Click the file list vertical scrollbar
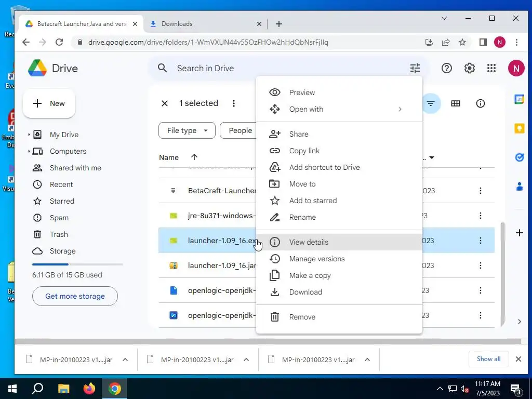Image resolution: width=532 pixels, height=399 pixels. click(x=503, y=274)
